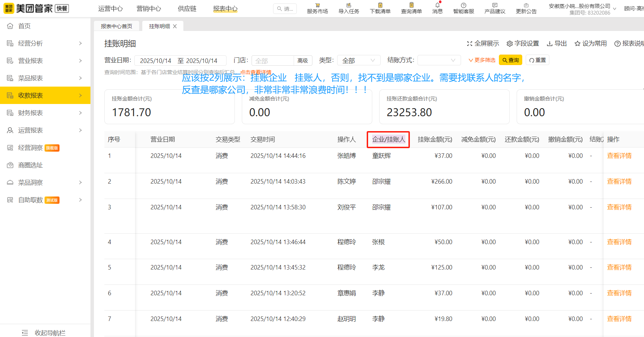Open the 营销中心 top menu
This screenshot has height=337, width=644.
[149, 9]
